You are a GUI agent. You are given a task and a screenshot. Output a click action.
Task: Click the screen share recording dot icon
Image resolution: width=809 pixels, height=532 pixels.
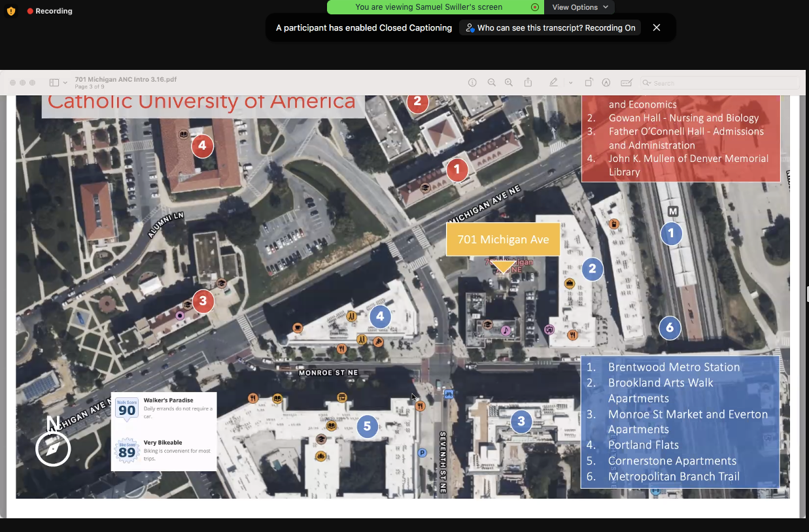(x=535, y=7)
